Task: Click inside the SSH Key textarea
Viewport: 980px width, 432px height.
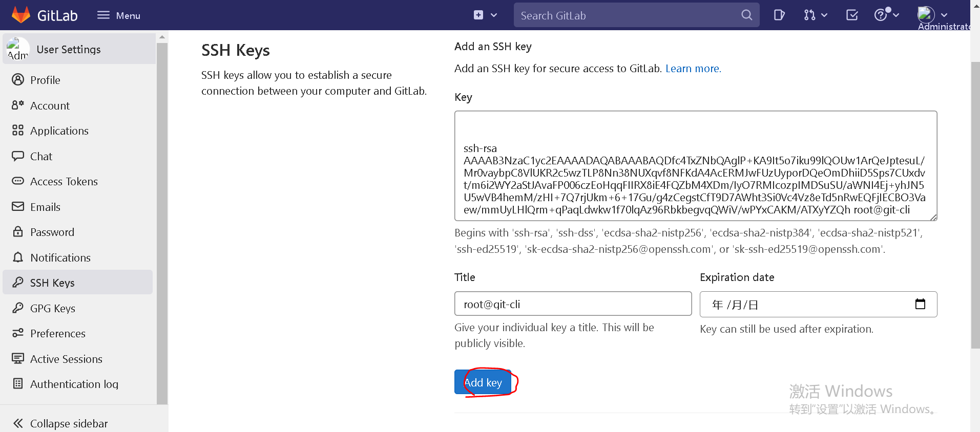Action: pyautogui.click(x=696, y=166)
